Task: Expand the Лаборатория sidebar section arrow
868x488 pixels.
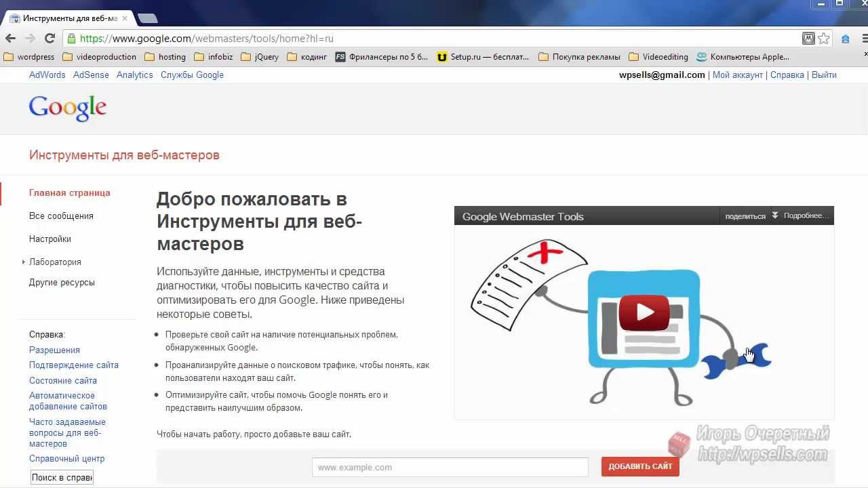Action: click(23, 262)
